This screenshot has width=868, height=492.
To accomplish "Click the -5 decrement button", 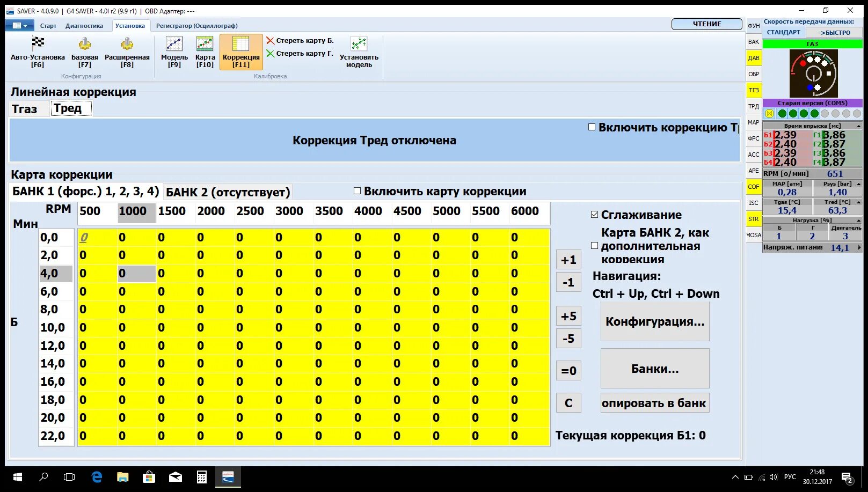I will point(568,339).
